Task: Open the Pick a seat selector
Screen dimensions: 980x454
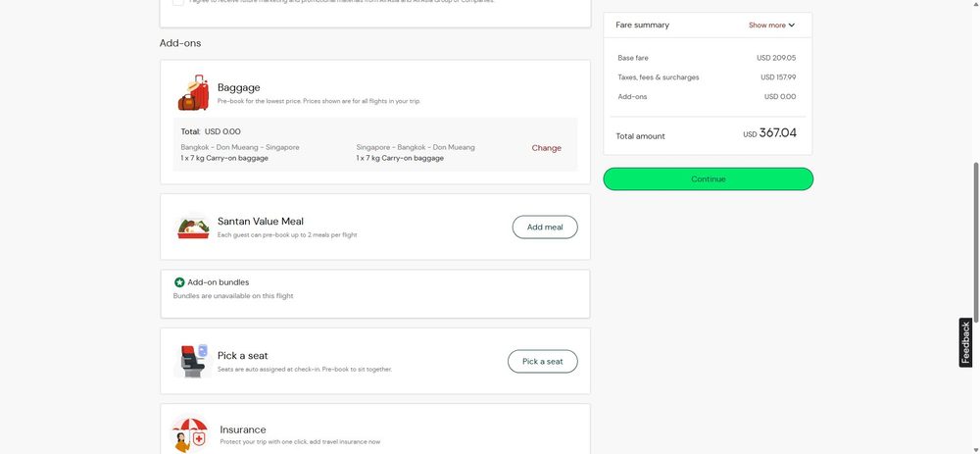Action: [543, 362]
